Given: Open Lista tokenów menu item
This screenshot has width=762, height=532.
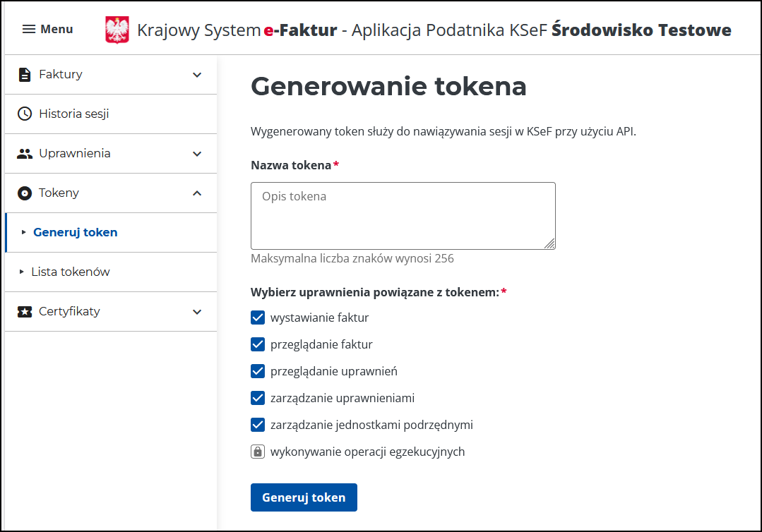Looking at the screenshot, I should coord(71,272).
